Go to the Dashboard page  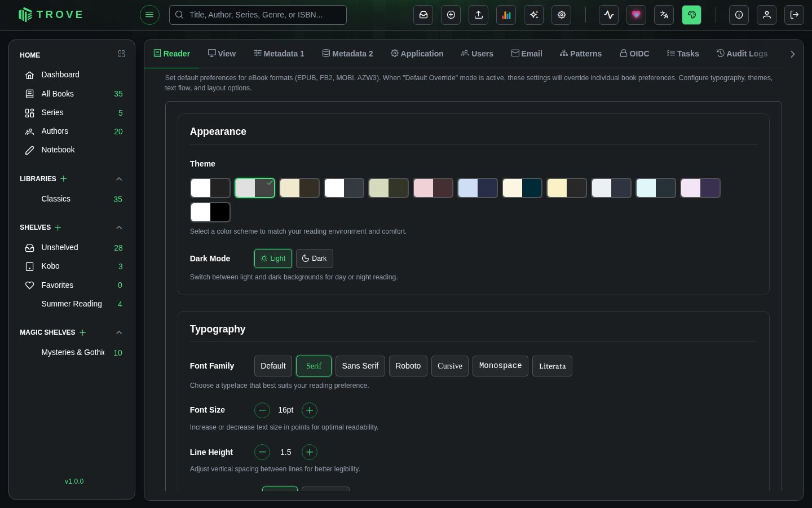[72, 75]
